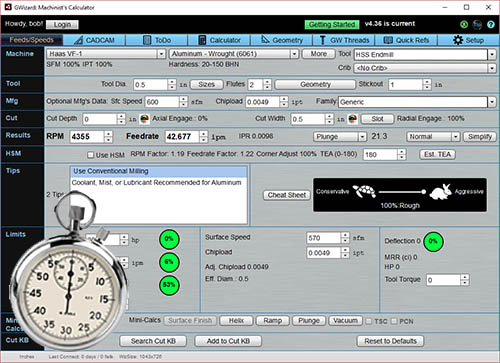Open the Setup tab
The width and height of the screenshot is (500, 363).
tap(468, 40)
